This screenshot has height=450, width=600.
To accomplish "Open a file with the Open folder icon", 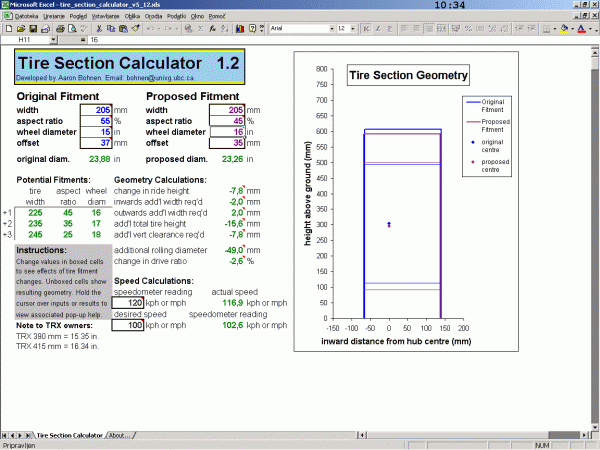I will [x=21, y=28].
